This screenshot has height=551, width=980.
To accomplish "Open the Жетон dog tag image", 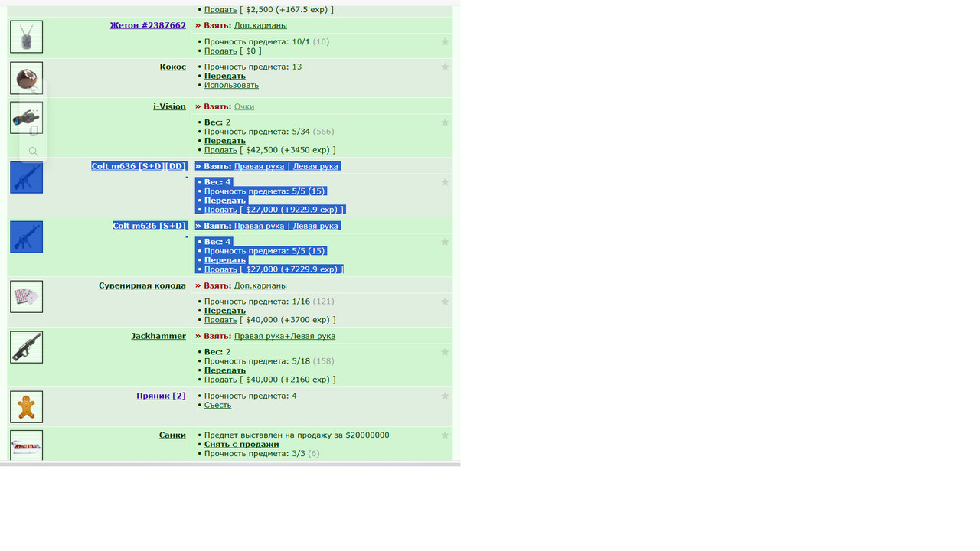I will click(x=26, y=37).
